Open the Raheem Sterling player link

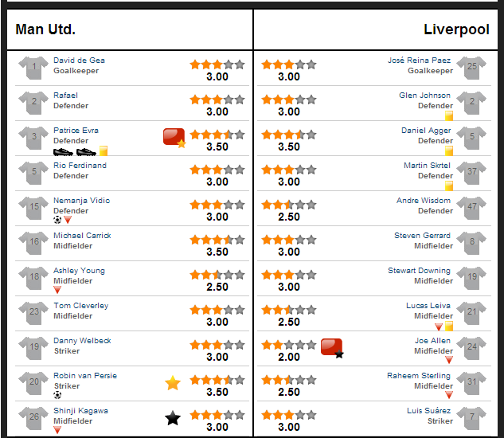pos(419,376)
